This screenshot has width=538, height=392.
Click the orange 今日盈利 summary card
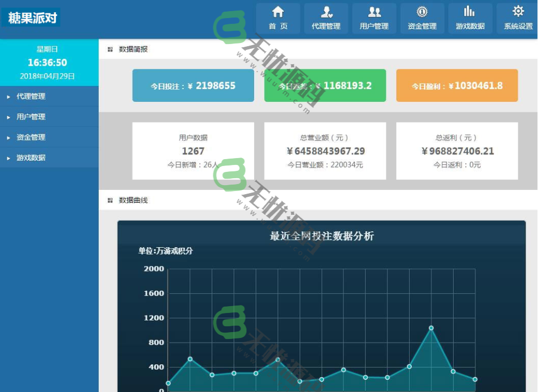[457, 85]
